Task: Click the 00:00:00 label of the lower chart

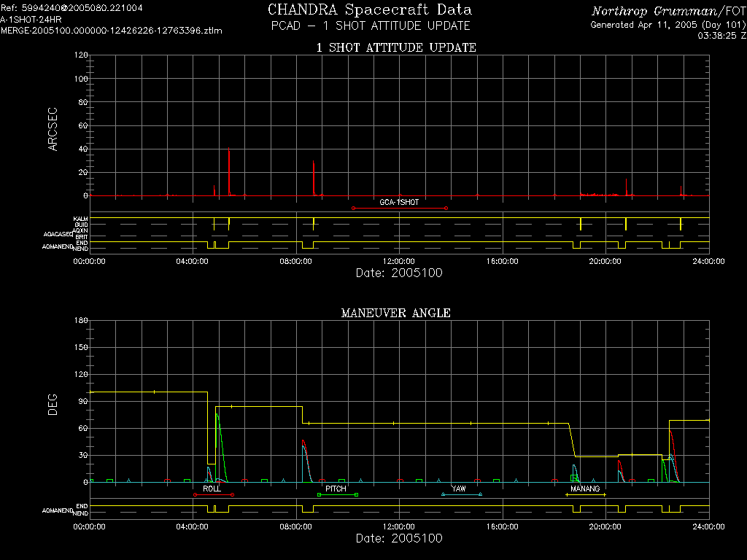Action: pos(89,526)
